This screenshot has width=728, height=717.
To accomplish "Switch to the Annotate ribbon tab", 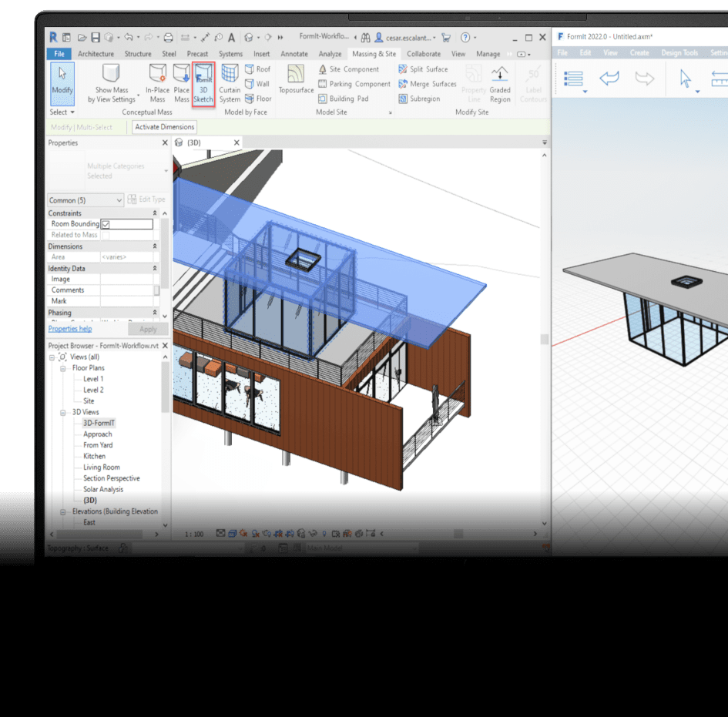I will tap(294, 54).
